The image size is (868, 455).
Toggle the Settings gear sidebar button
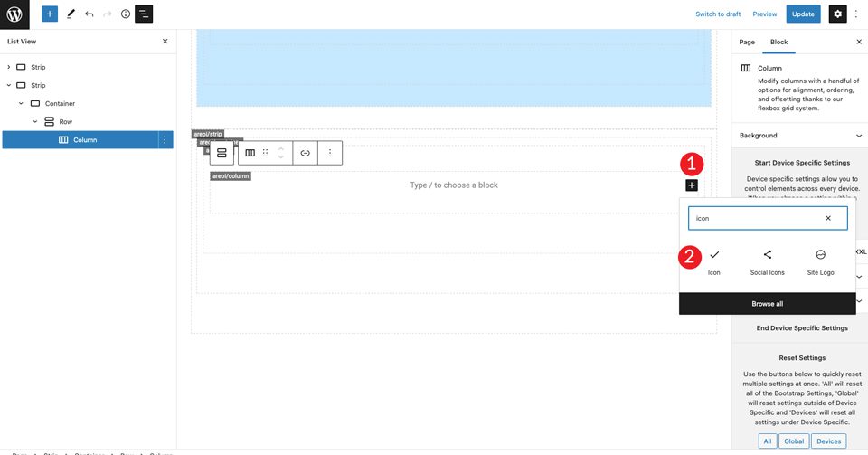point(837,14)
